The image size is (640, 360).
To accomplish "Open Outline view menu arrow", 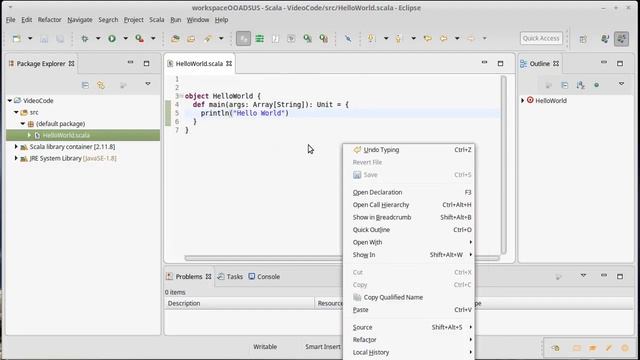I will tap(621, 84).
